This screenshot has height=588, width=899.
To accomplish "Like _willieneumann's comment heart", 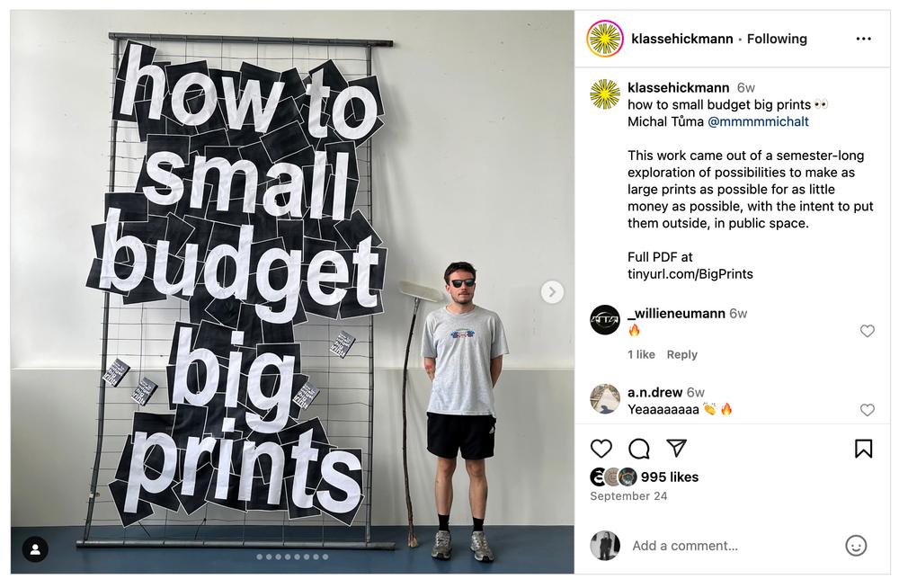I will click(867, 331).
